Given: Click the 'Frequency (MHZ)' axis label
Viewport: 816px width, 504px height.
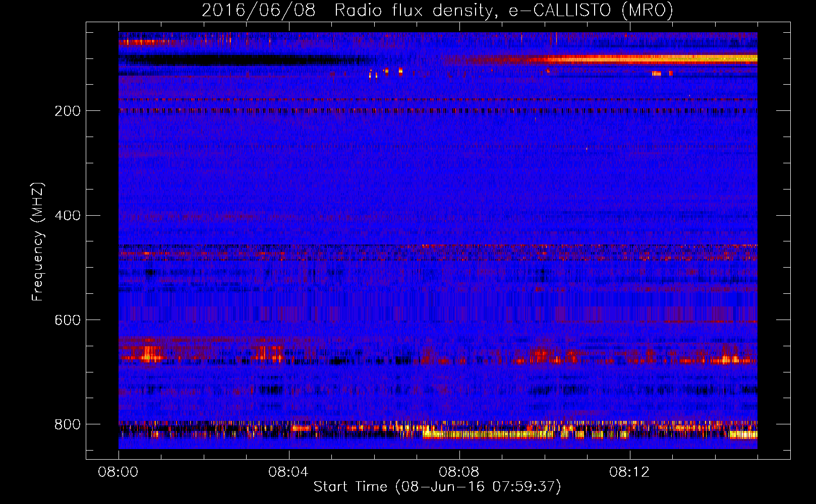Looking at the screenshot, I should tap(38, 242).
